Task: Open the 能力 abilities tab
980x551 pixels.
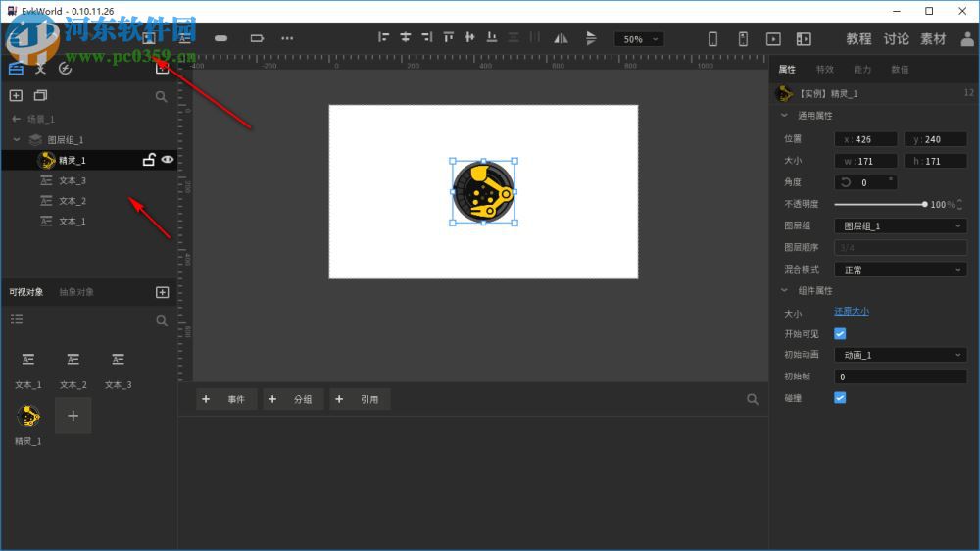Action: click(862, 70)
